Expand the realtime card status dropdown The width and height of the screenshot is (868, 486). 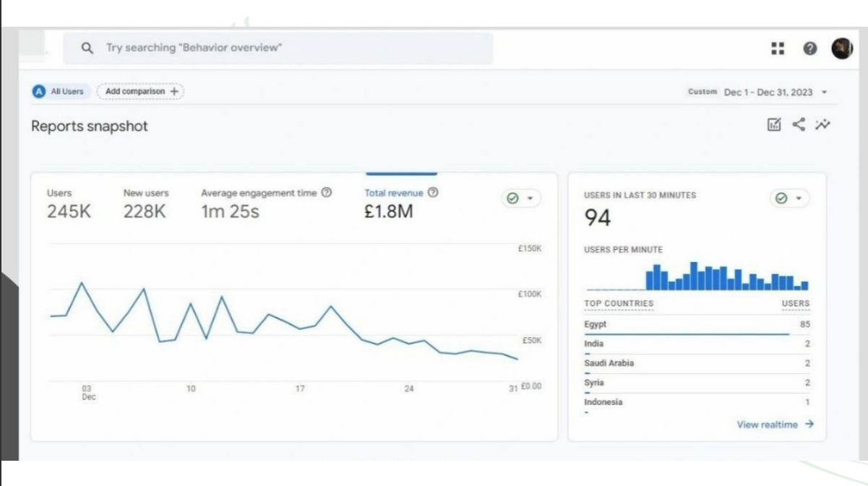pyautogui.click(x=789, y=199)
